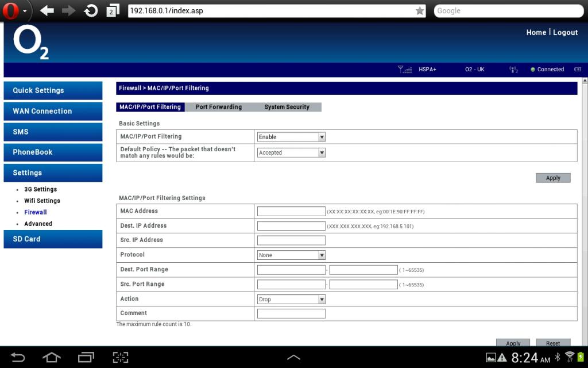
Task: Switch to the System Security tab
Action: 287,107
